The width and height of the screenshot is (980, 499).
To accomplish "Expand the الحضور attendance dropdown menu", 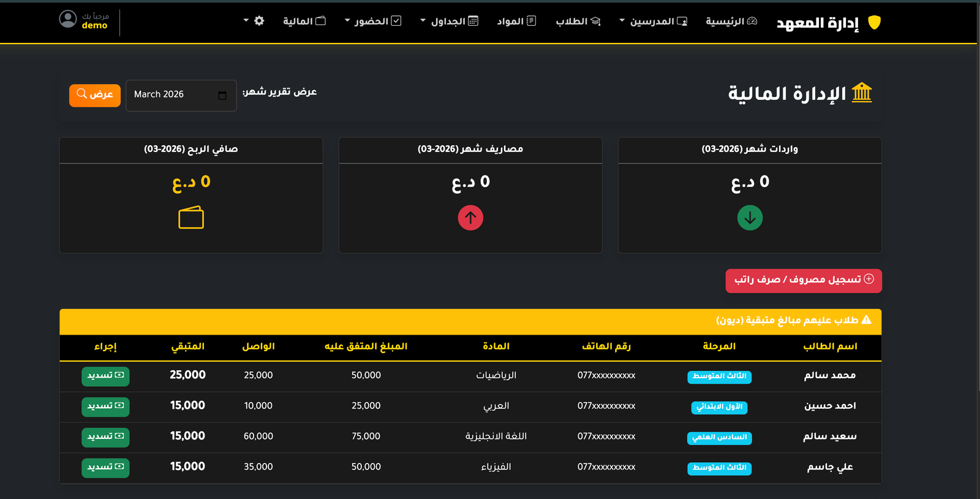I will point(372,21).
